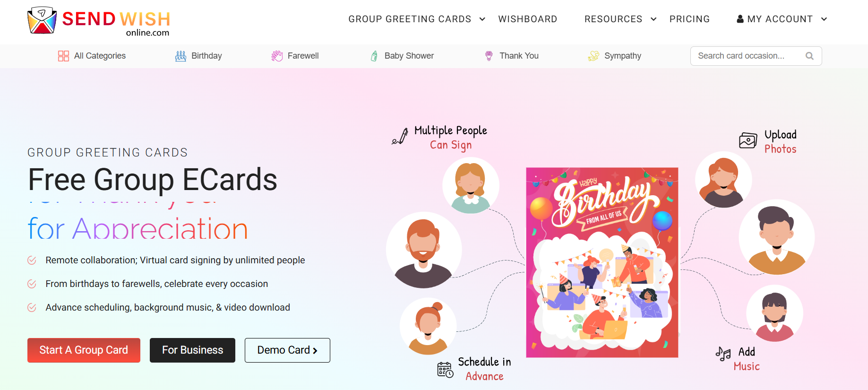Select the Thank You icon

coord(489,56)
